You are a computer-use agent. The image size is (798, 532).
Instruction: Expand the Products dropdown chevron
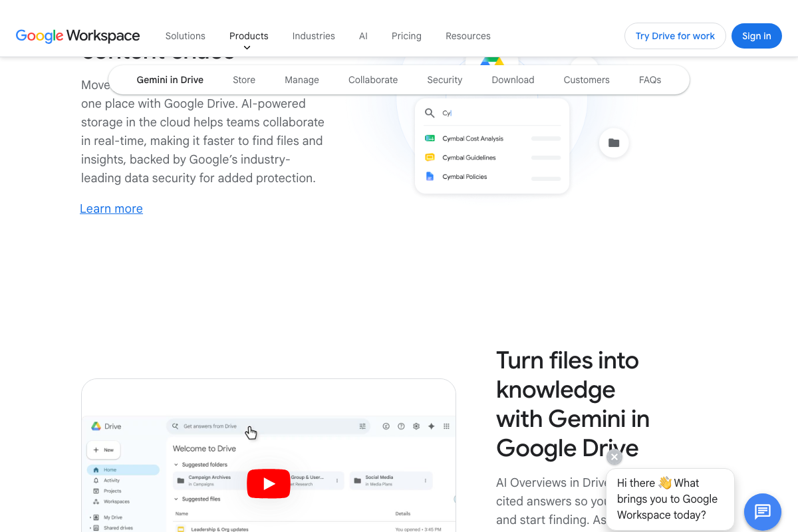click(x=247, y=48)
